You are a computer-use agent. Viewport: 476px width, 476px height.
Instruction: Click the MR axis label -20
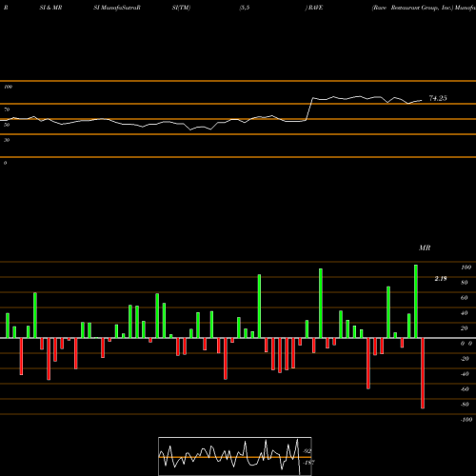click(x=465, y=359)
